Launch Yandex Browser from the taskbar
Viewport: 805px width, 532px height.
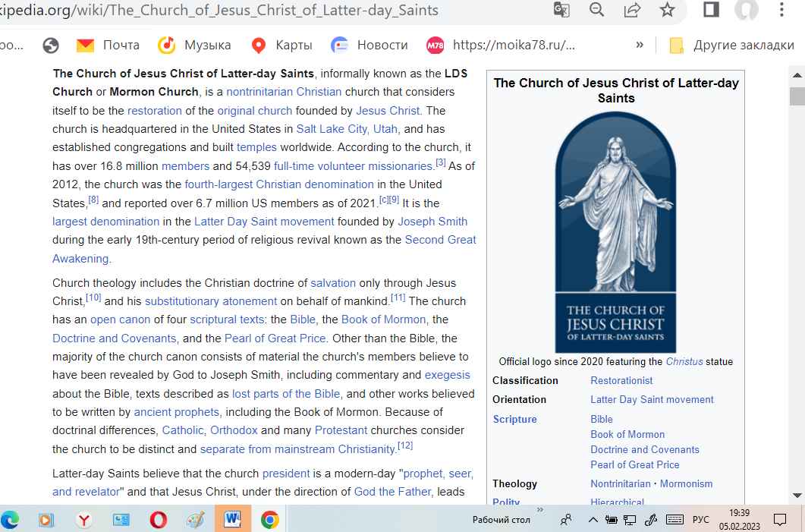(x=84, y=520)
